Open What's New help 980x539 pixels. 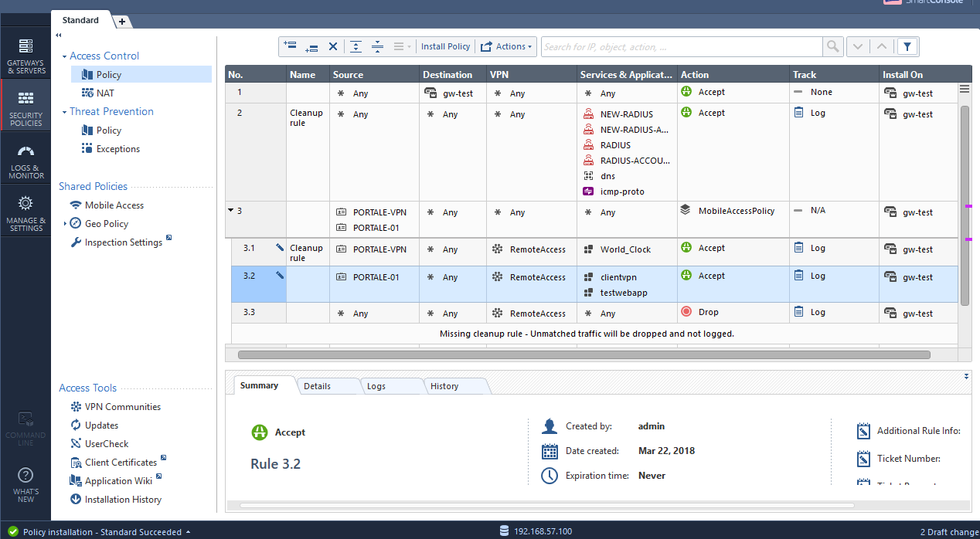point(26,484)
